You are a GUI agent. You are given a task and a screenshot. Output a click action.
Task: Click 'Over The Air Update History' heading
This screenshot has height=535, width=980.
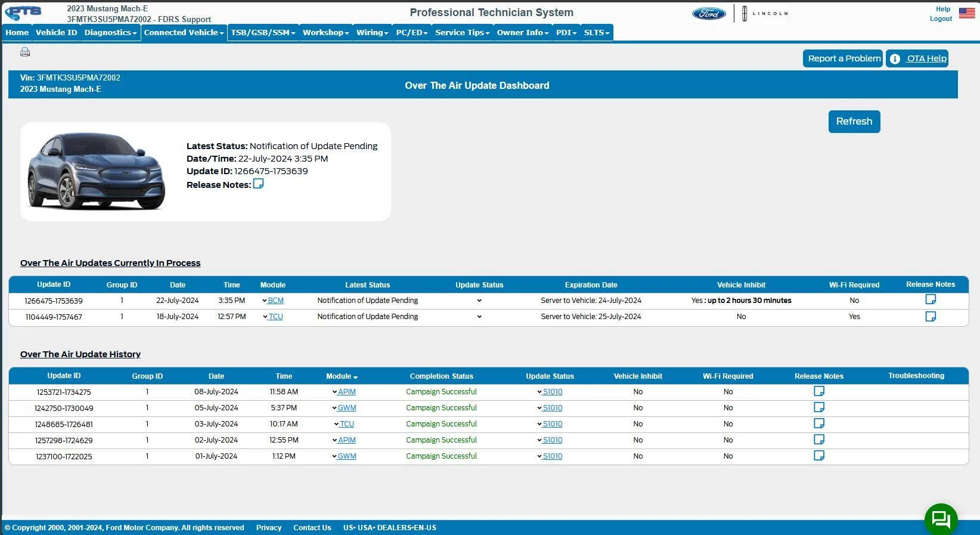[80, 354]
